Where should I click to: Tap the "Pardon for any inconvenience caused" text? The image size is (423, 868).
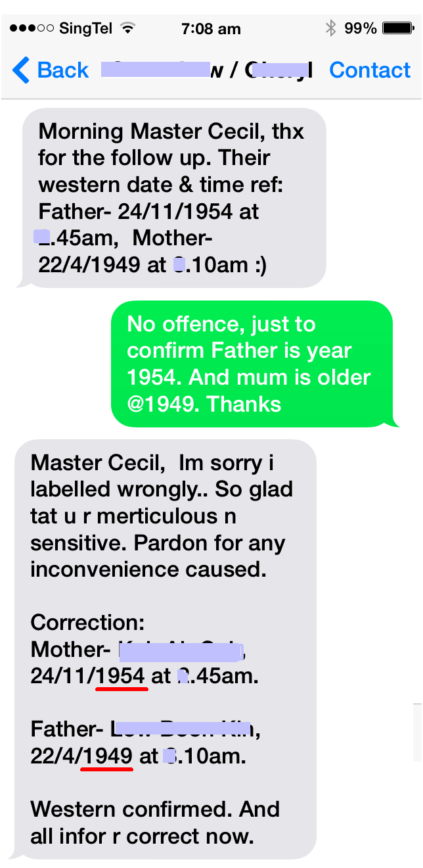pos(158,556)
